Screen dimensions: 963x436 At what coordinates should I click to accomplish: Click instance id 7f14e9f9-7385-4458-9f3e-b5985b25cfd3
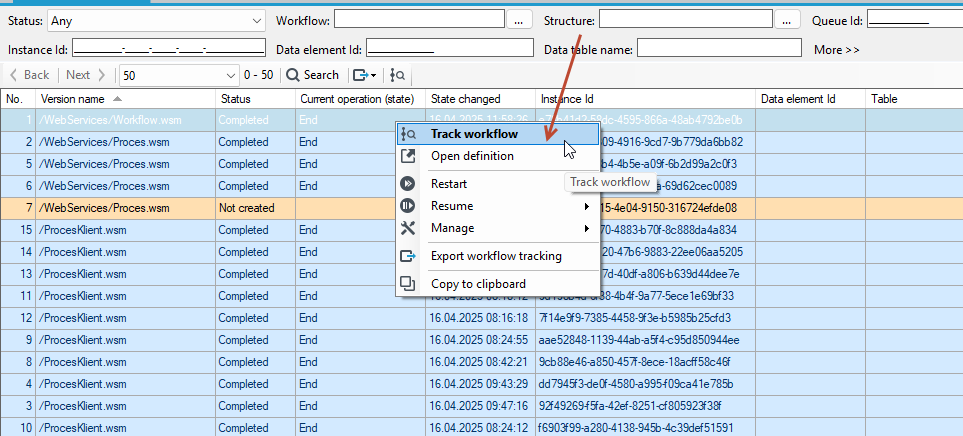pyautogui.click(x=635, y=318)
